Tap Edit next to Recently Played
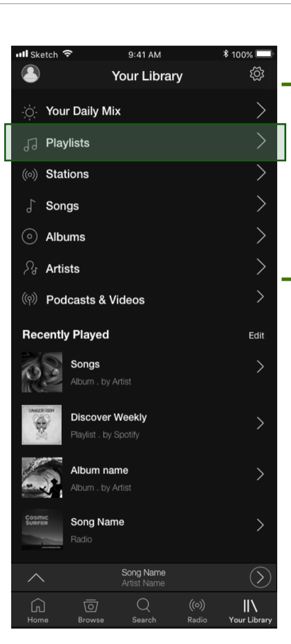Screen dimensions: 291x644 point(256,335)
